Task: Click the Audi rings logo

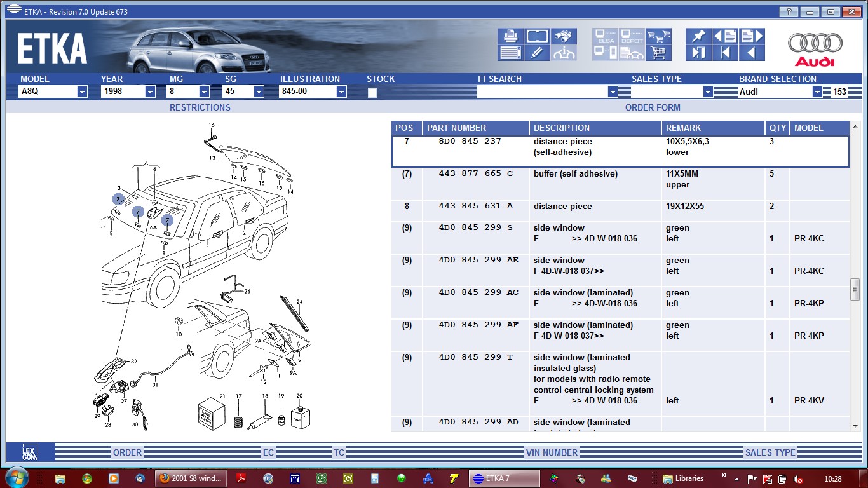Action: click(x=815, y=44)
